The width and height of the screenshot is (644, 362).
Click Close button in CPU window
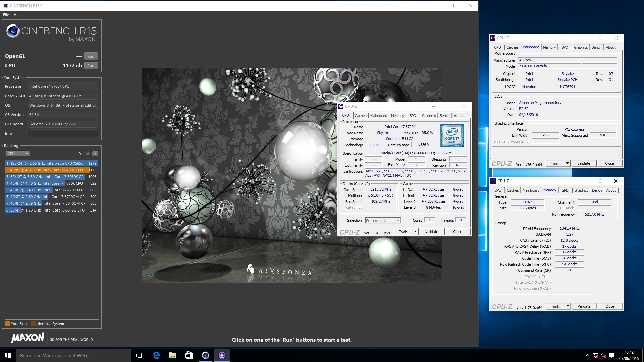[458, 232]
